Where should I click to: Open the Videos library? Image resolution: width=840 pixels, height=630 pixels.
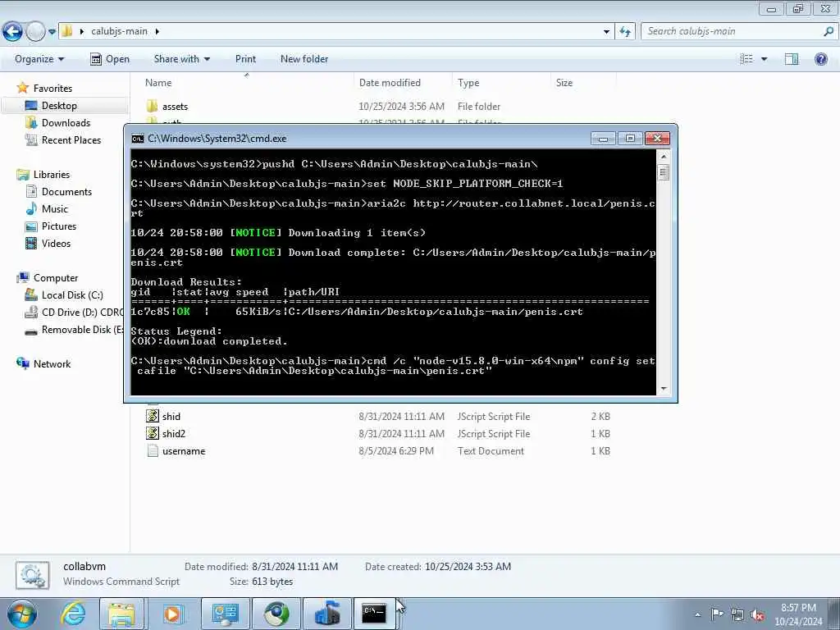pyautogui.click(x=56, y=243)
